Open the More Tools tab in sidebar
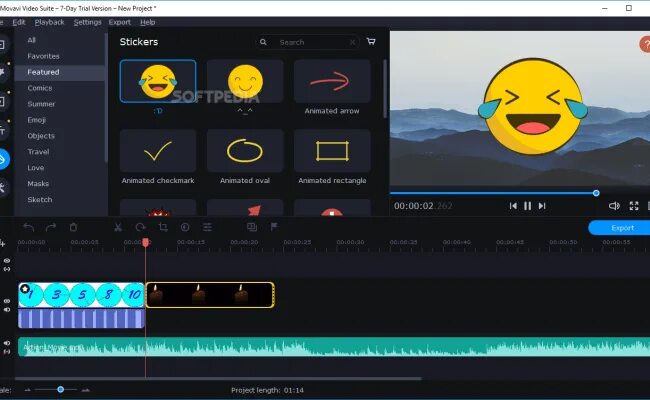This screenshot has height=400, width=650. pos(2,187)
